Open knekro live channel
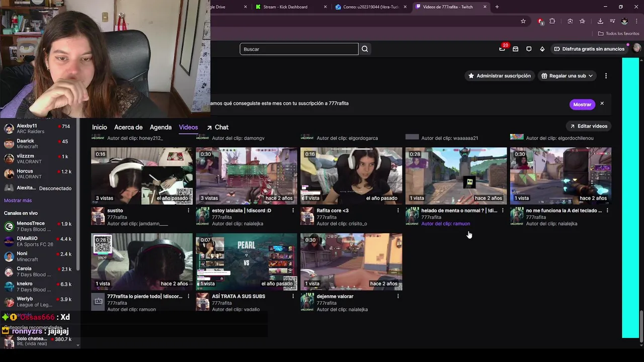The image size is (644, 362). coord(38,287)
